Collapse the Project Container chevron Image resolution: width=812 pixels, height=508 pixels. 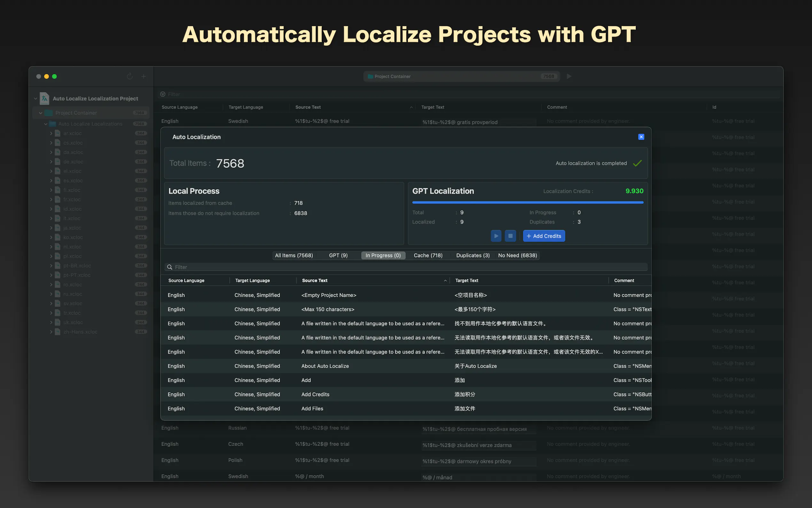(40, 113)
